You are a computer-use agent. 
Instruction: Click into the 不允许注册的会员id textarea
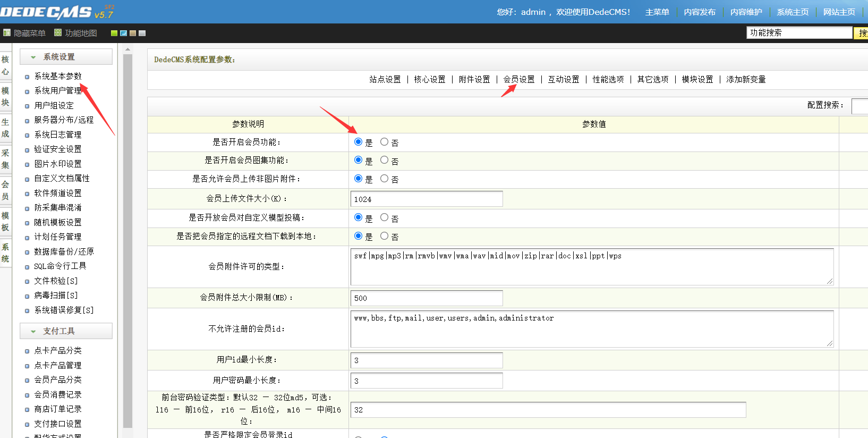[592, 329]
